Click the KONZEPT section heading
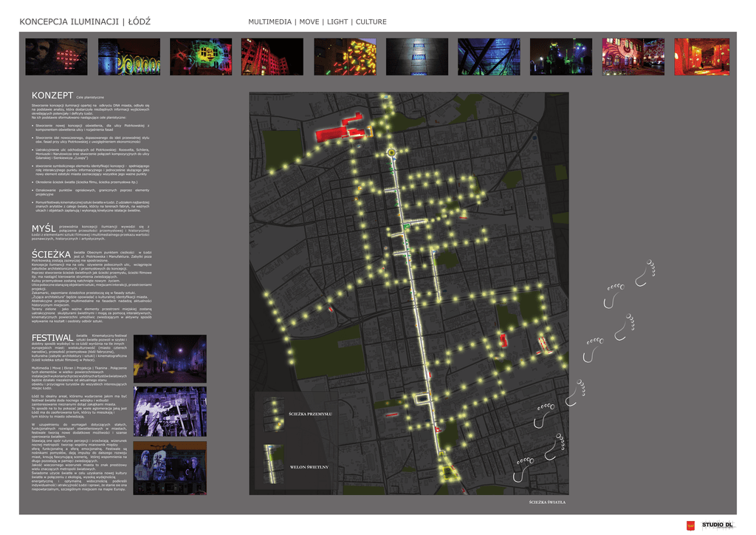Viewport: 756px width, 535px height. (52, 96)
